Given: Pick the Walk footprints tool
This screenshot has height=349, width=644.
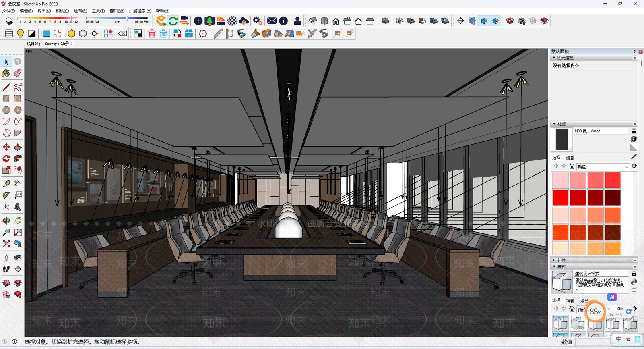Looking at the screenshot, I should [x=6, y=269].
